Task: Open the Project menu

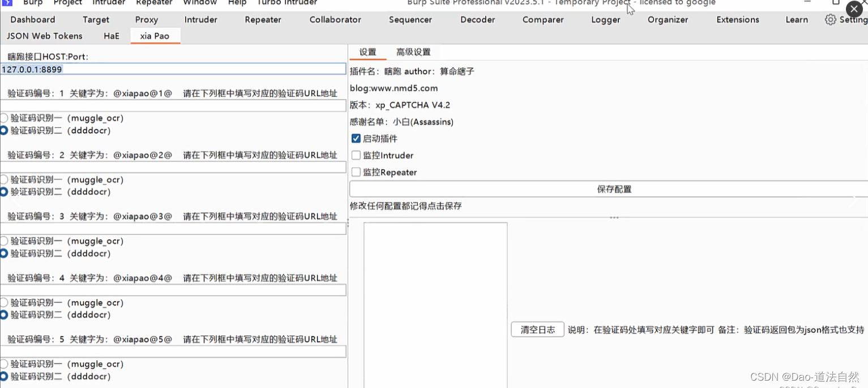Action: click(68, 3)
